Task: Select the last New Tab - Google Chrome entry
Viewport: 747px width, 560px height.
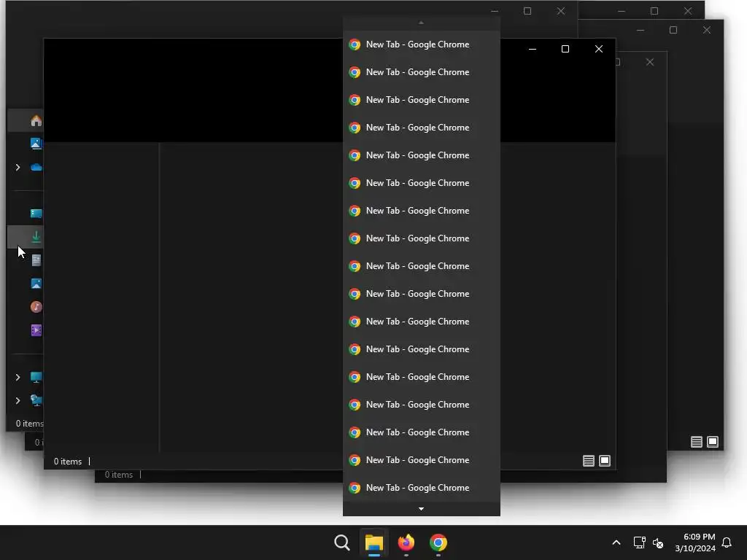Action: click(421, 488)
